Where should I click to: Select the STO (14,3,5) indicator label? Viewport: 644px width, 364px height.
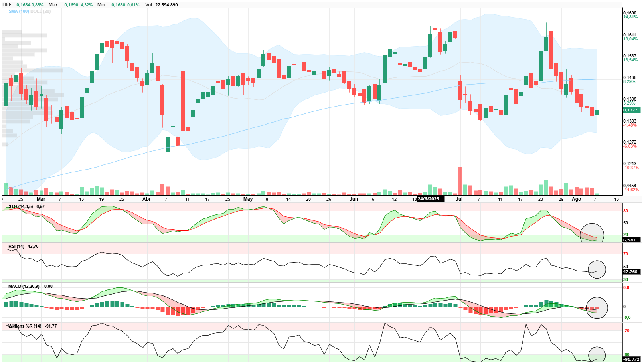(x=21, y=206)
